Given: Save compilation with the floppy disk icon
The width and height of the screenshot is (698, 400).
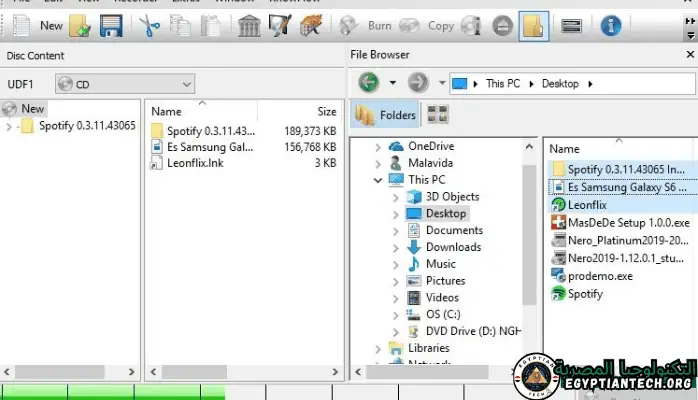Looking at the screenshot, I should [x=111, y=26].
